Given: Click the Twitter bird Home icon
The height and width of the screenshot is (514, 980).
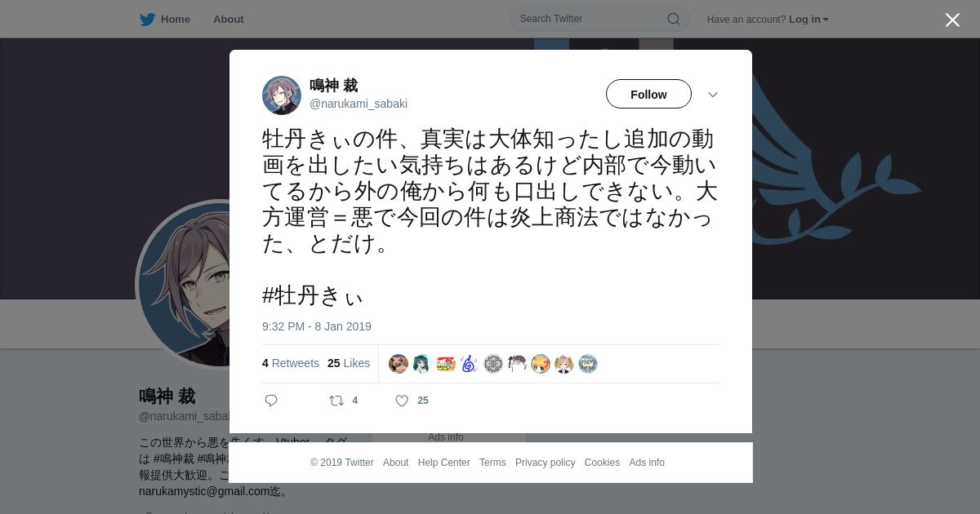Looking at the screenshot, I should pyautogui.click(x=147, y=19).
